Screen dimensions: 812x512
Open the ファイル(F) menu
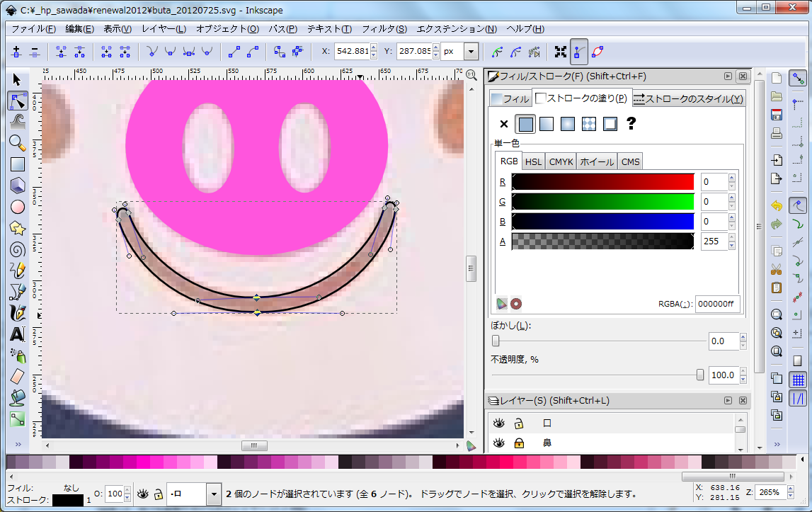pos(34,29)
